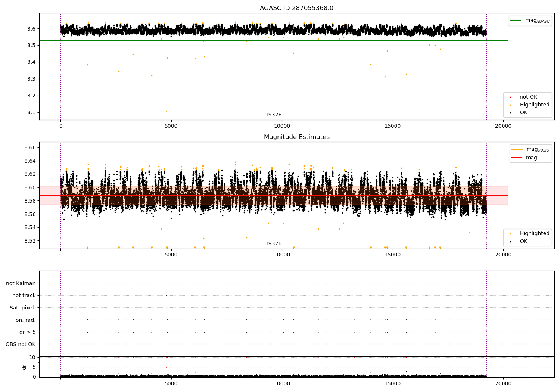Viewport: 560px width, 392px height.
Task: Click the 'dr > 5' y-axis label
Action: [28, 332]
